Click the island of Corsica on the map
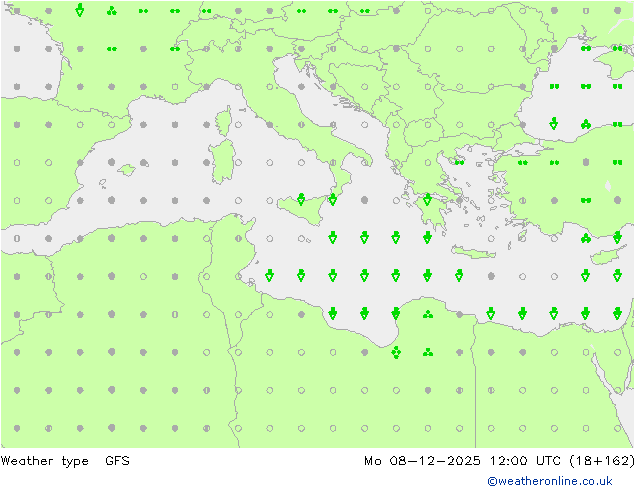 [x=224, y=121]
